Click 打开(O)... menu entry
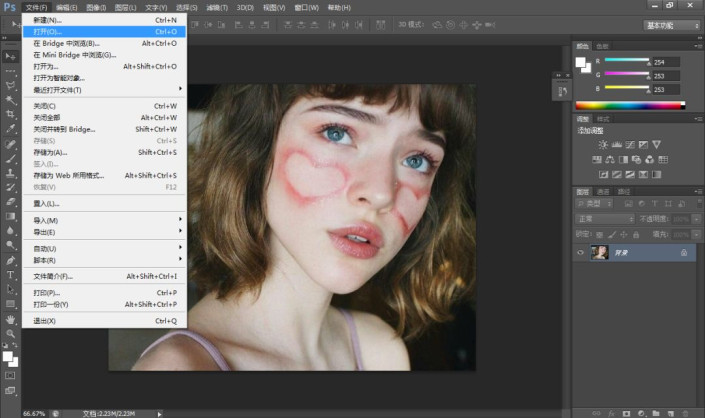705x418 pixels. [x=104, y=31]
